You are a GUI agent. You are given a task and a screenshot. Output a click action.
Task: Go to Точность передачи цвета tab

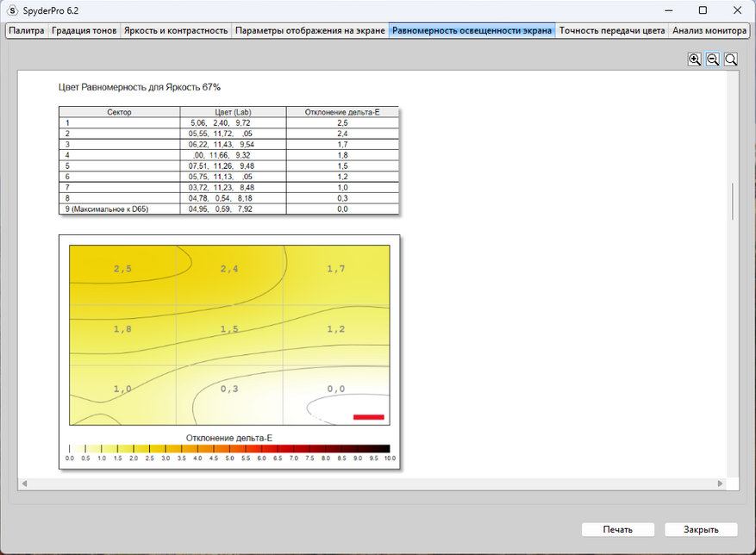(x=612, y=30)
